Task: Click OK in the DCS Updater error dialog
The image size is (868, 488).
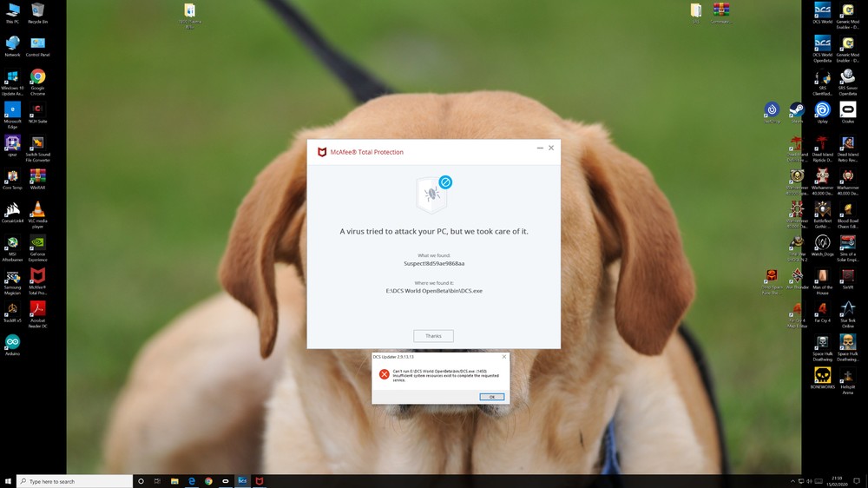Action: click(491, 397)
